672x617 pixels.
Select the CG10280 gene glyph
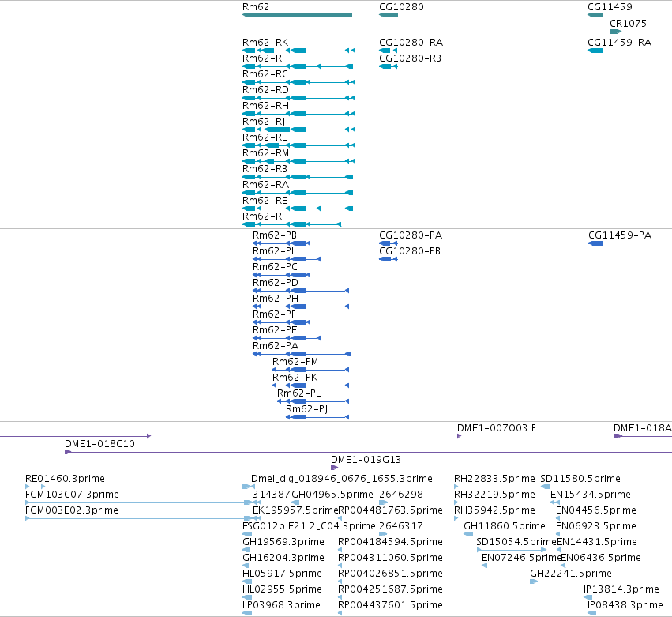pyautogui.click(x=389, y=15)
